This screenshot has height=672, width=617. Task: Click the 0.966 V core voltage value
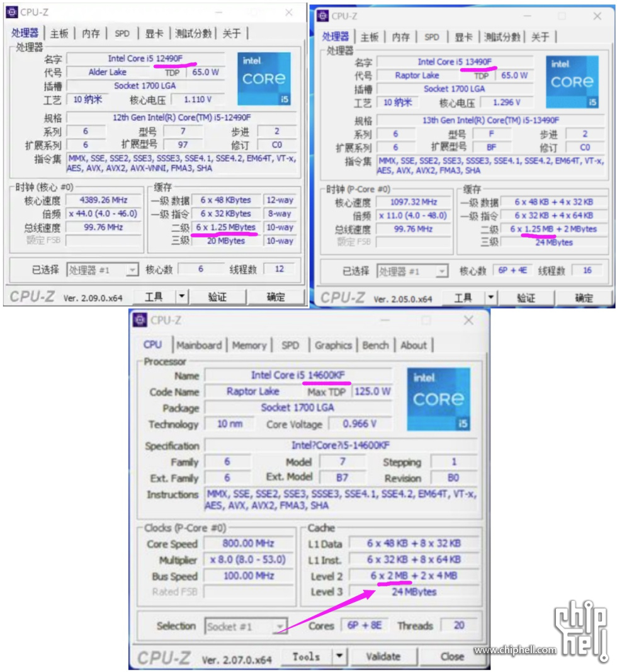[359, 424]
